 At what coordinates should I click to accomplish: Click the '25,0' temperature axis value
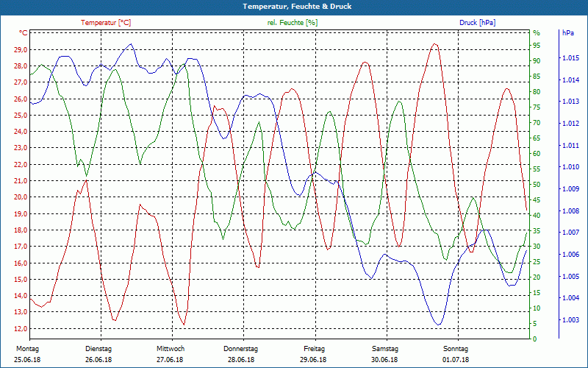[x=21, y=116]
